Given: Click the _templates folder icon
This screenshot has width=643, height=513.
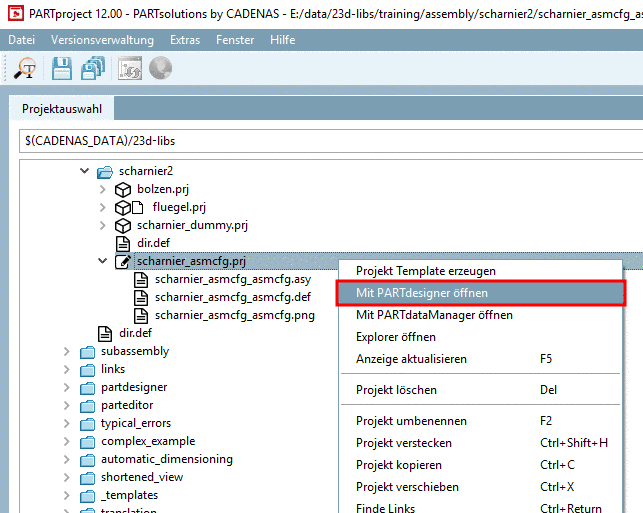Looking at the screenshot, I should click(87, 496).
